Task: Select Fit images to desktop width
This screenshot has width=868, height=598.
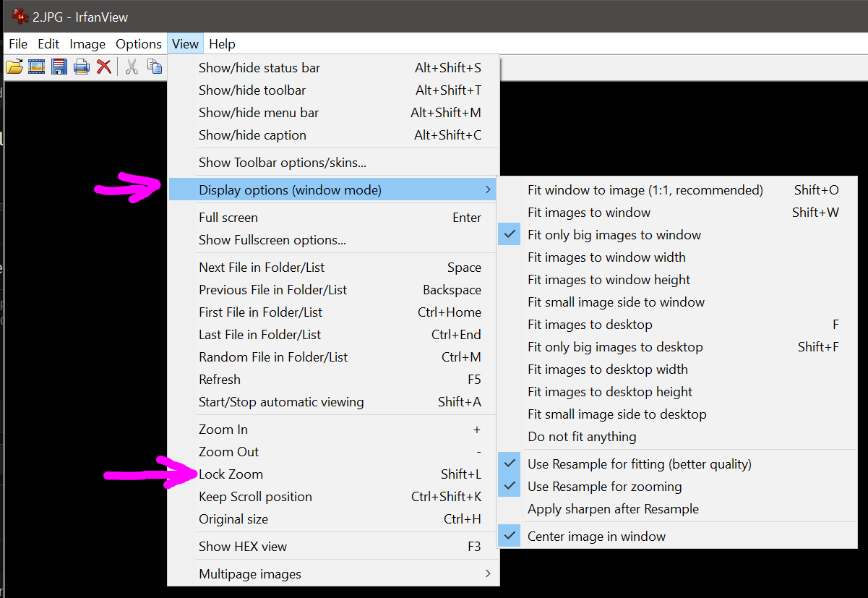Action: (x=677, y=370)
